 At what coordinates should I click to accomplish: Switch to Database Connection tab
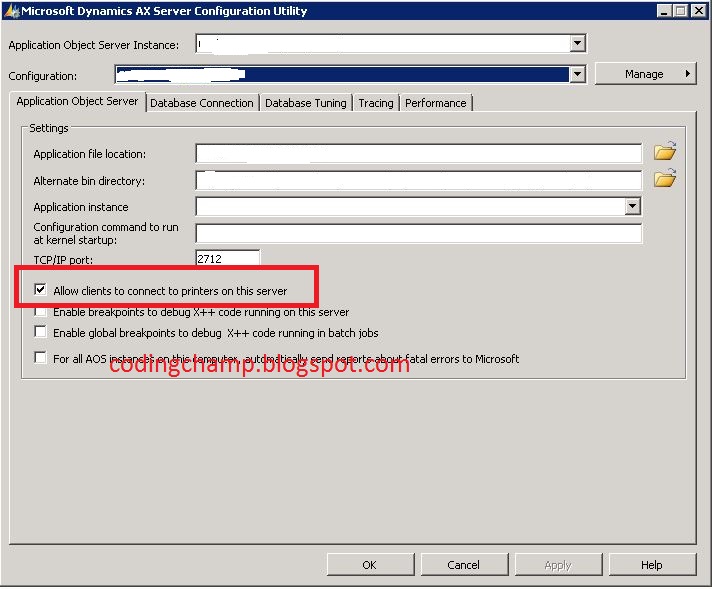[202, 103]
